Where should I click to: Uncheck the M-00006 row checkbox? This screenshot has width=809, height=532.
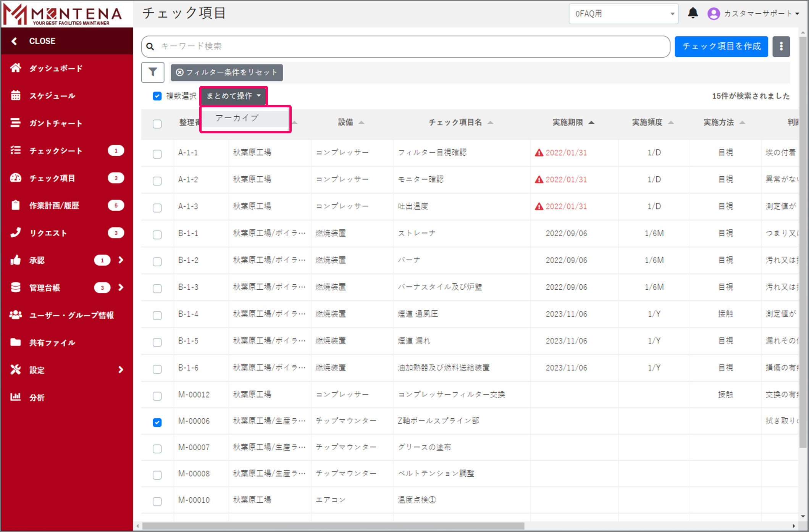(x=157, y=422)
